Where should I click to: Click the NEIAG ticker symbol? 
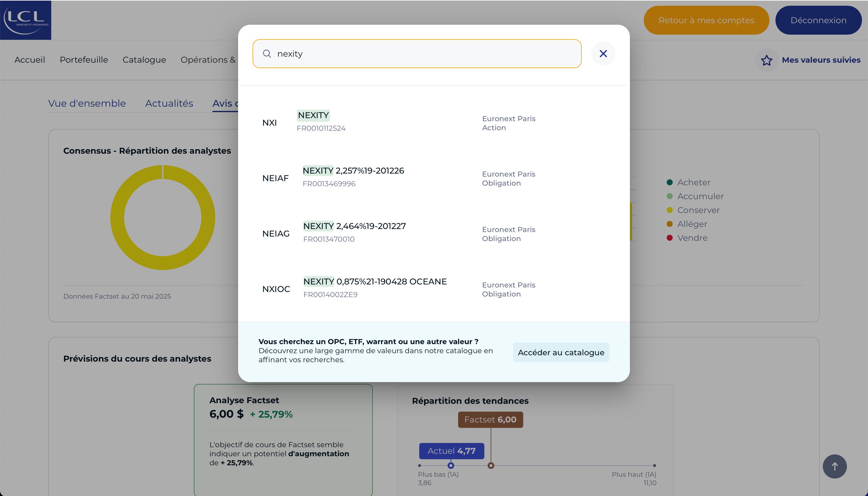[276, 234]
